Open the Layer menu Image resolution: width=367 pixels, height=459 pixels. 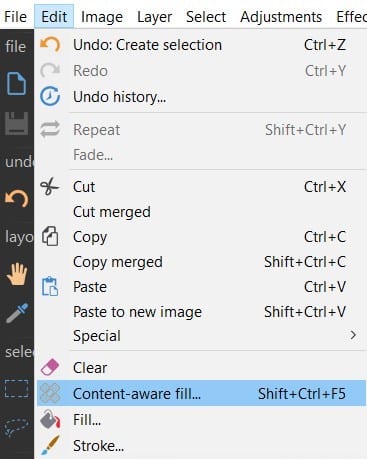click(154, 17)
